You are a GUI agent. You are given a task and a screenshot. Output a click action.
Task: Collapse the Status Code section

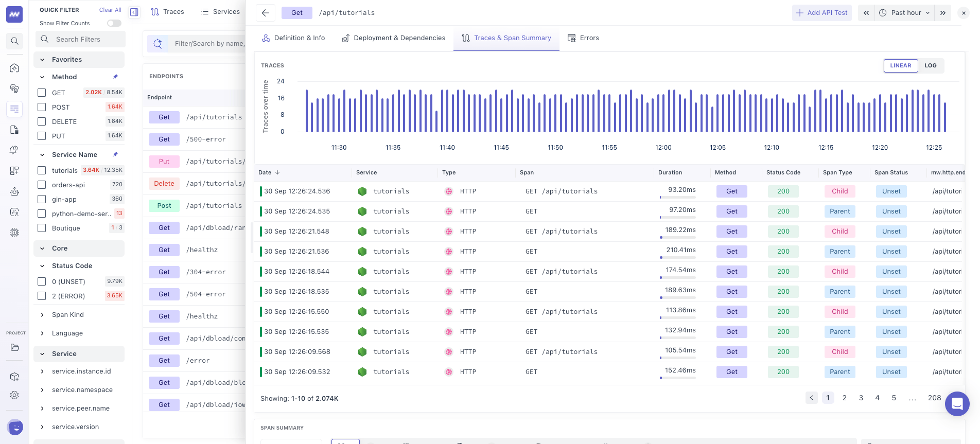pos(42,266)
